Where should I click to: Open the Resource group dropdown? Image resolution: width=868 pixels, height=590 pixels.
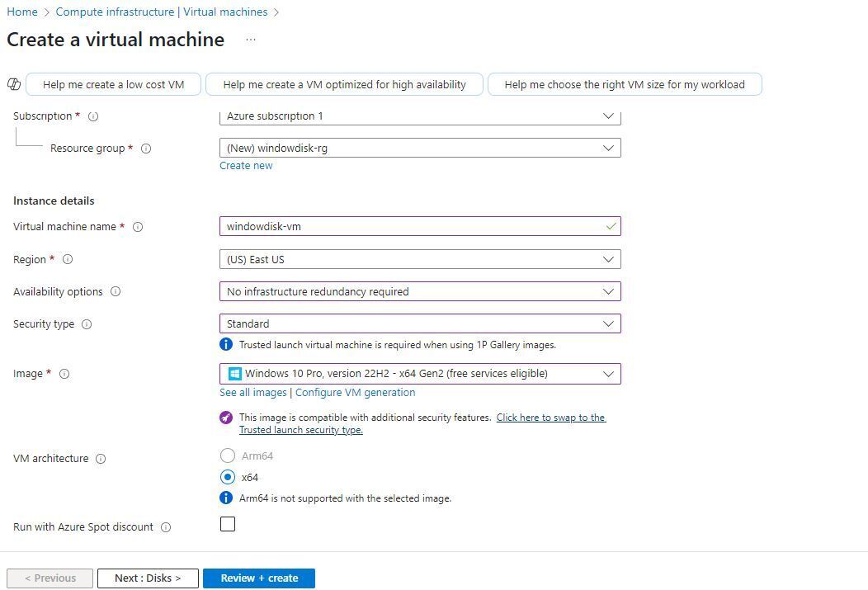420,148
